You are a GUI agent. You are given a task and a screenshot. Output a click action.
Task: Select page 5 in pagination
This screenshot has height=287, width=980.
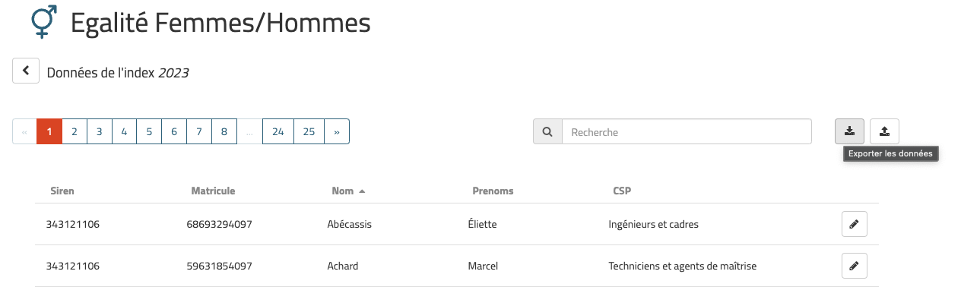pyautogui.click(x=149, y=131)
